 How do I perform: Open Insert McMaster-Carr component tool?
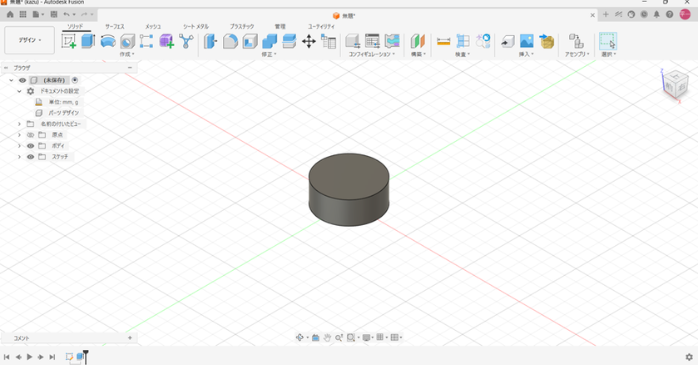click(x=546, y=41)
